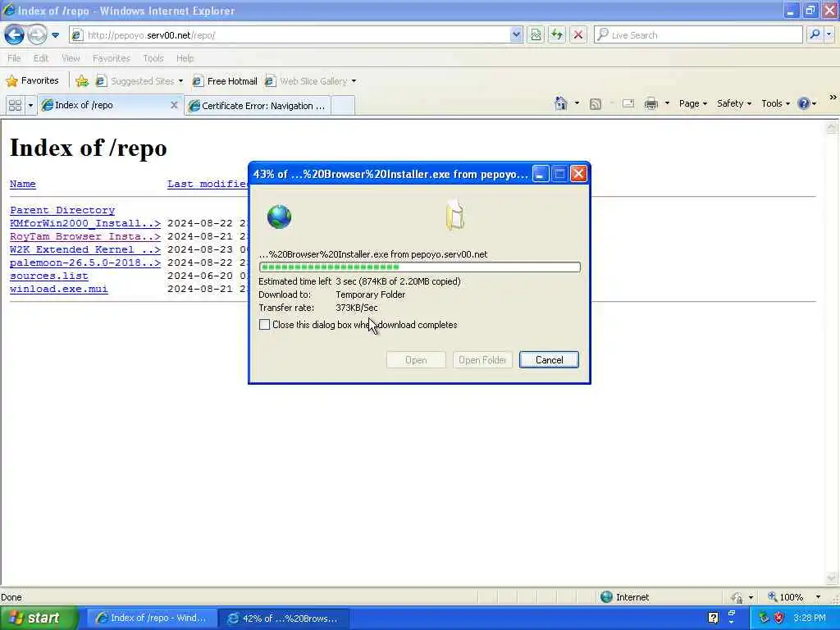Check Close this dialog when download completes
The width and height of the screenshot is (840, 630).
[265, 325]
